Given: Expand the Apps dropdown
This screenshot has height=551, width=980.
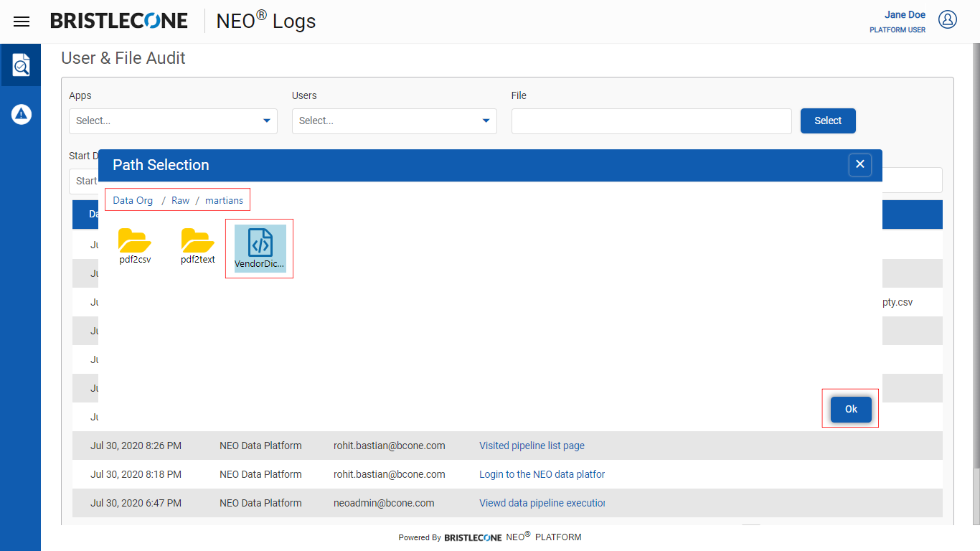Looking at the screenshot, I should [x=173, y=121].
